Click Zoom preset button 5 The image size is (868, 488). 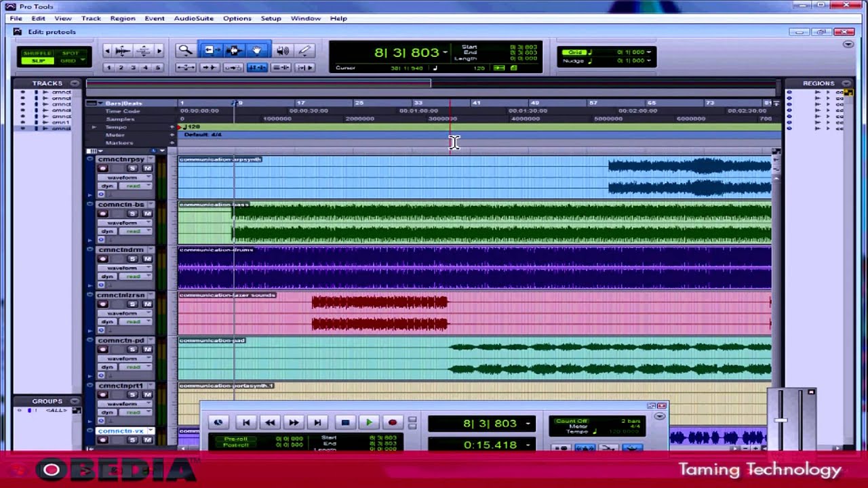pos(158,67)
